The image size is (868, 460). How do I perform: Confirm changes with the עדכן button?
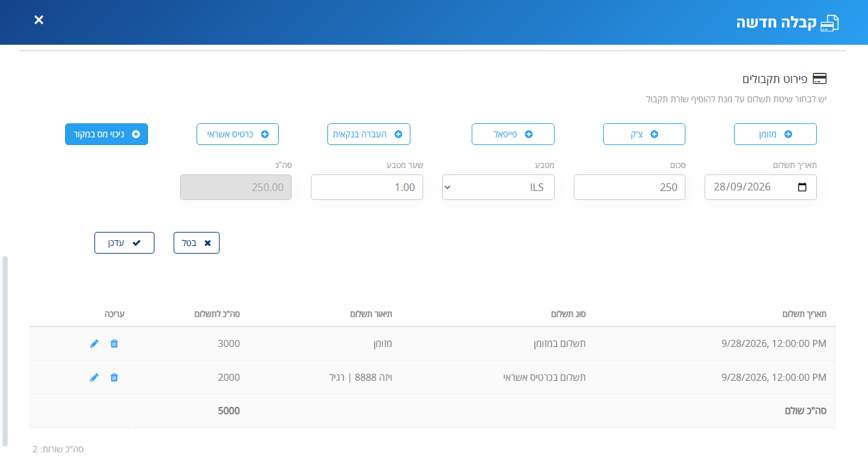coord(124,243)
